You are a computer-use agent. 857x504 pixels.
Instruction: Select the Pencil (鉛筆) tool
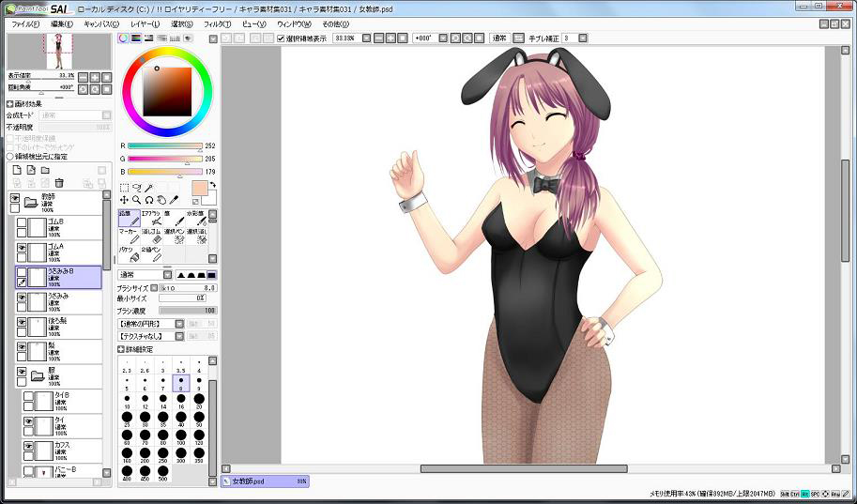128,218
